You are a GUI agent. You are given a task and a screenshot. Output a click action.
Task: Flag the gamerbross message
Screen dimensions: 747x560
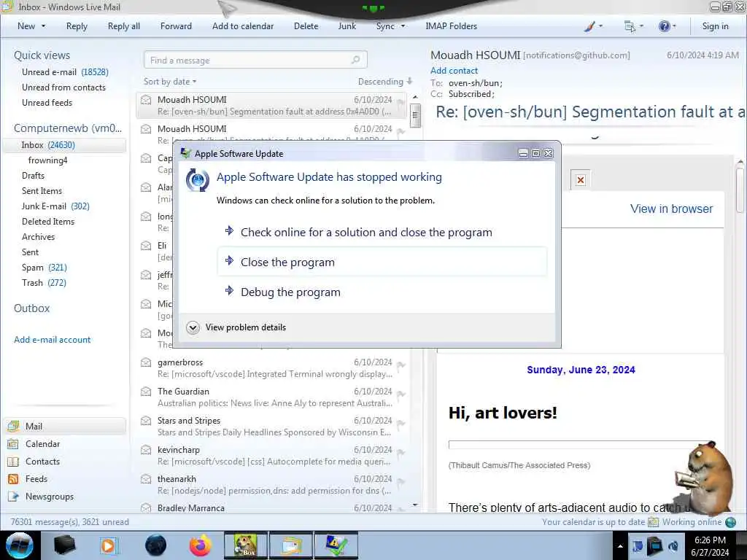(x=400, y=365)
